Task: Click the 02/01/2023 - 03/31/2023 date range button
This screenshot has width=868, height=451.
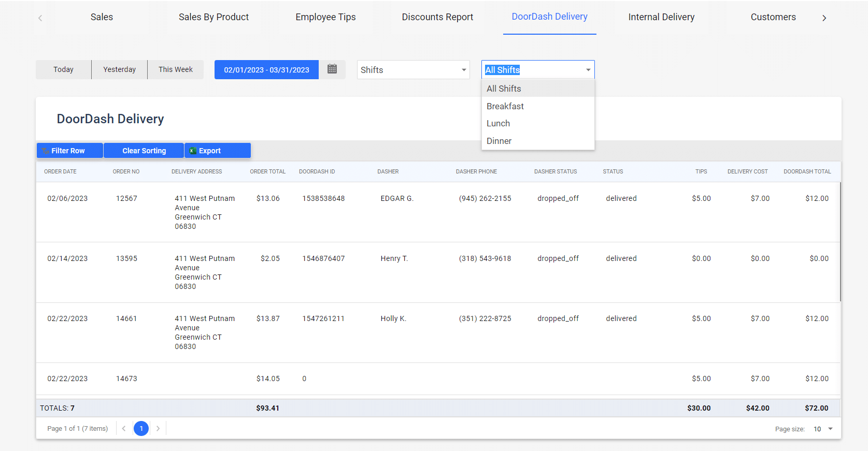Action: pos(266,69)
